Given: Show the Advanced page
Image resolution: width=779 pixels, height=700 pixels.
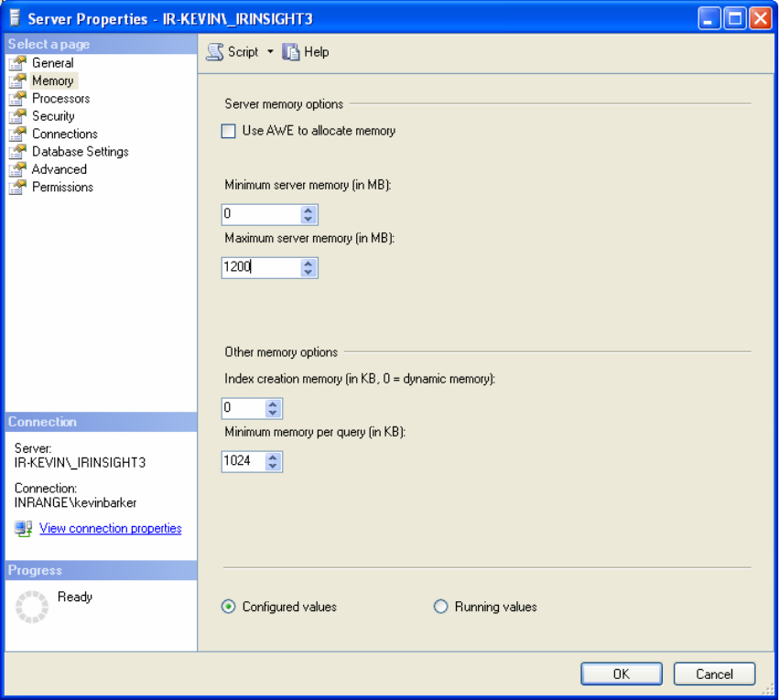Looking at the screenshot, I should [60, 169].
